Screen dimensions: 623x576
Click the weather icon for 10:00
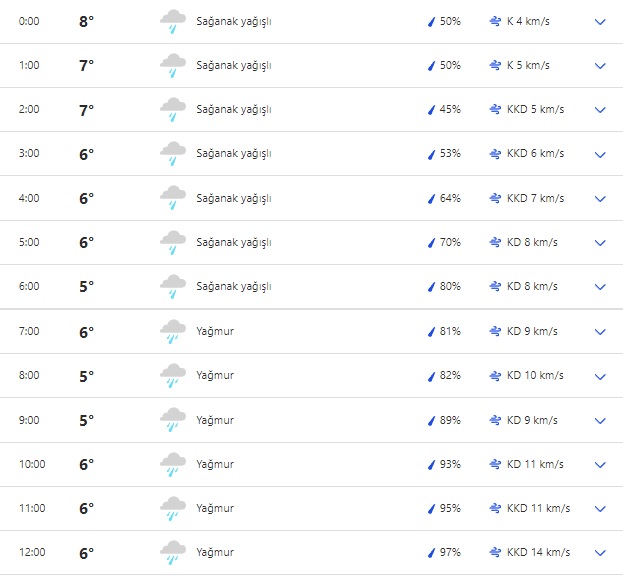pyautogui.click(x=173, y=464)
